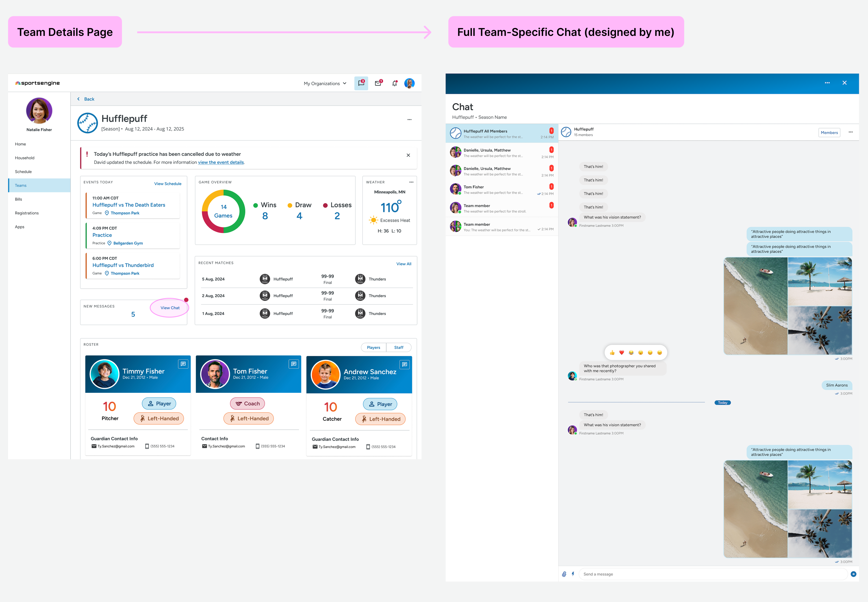This screenshot has width=868, height=602.
Task: Expand My Organizations dropdown
Action: click(x=325, y=83)
